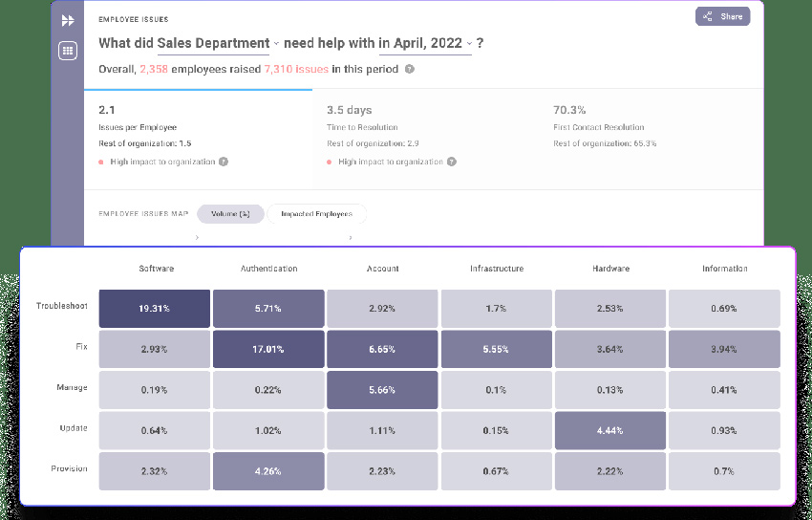Click the Account column header

click(383, 269)
